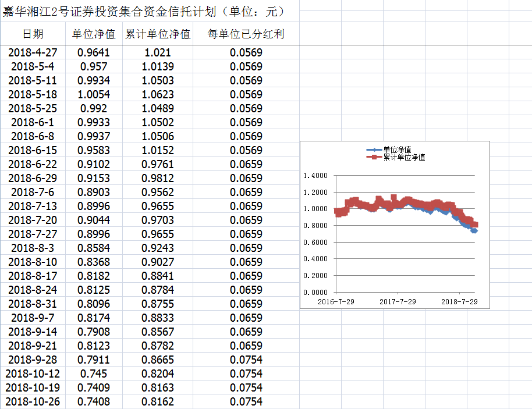Viewport: 532px width, 409px height.
Task: Click the date cell 2018-5-25
Action: [33, 108]
